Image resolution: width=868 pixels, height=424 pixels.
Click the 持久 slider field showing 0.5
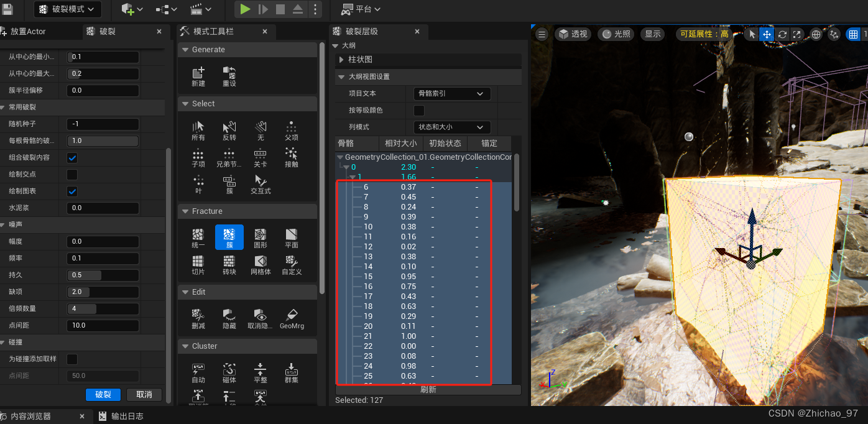[x=103, y=275]
